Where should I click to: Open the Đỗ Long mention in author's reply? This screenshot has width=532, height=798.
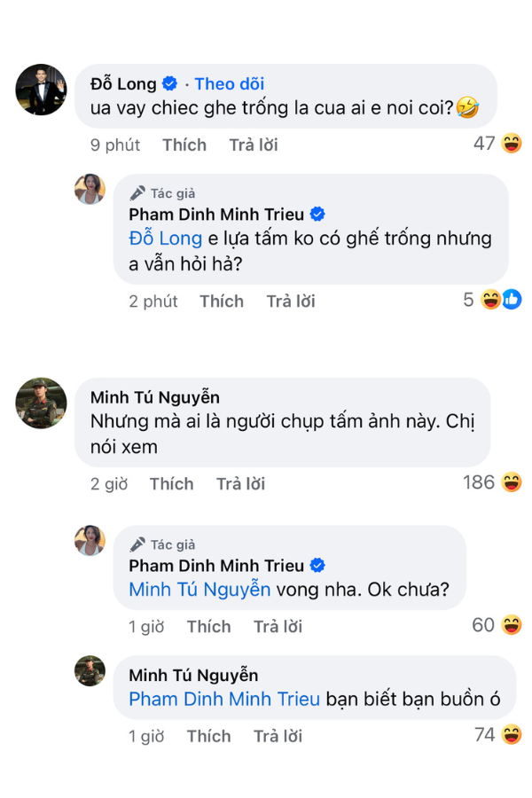pos(166,239)
